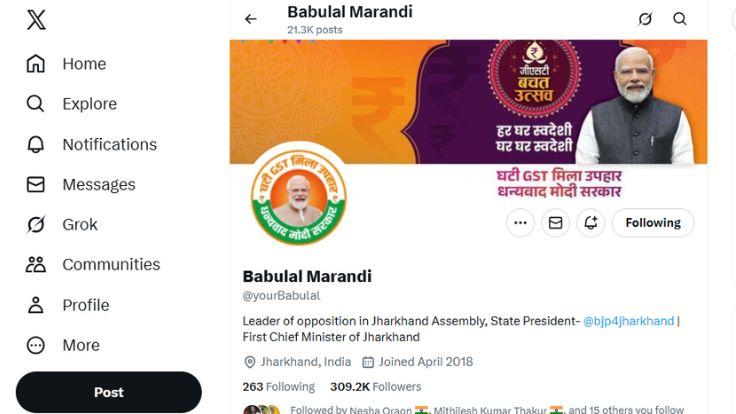Open Home in the sidebar
The height and width of the screenshot is (414, 736).
[83, 64]
